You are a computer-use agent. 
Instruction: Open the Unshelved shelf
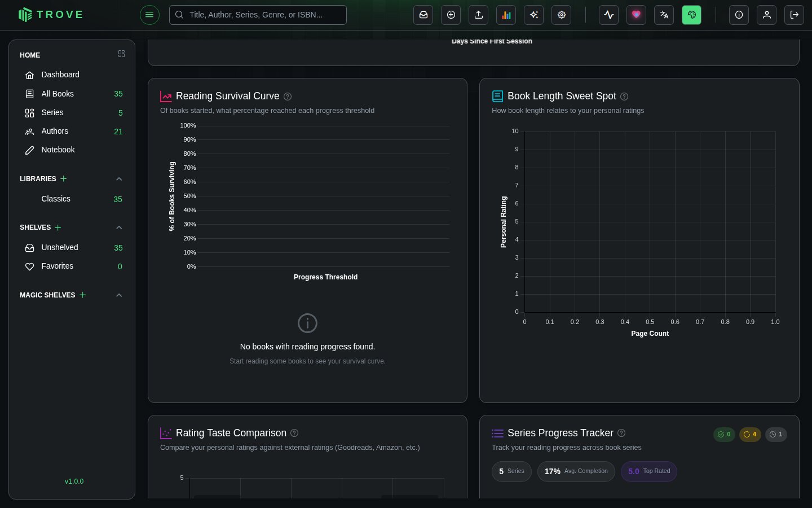72,247
